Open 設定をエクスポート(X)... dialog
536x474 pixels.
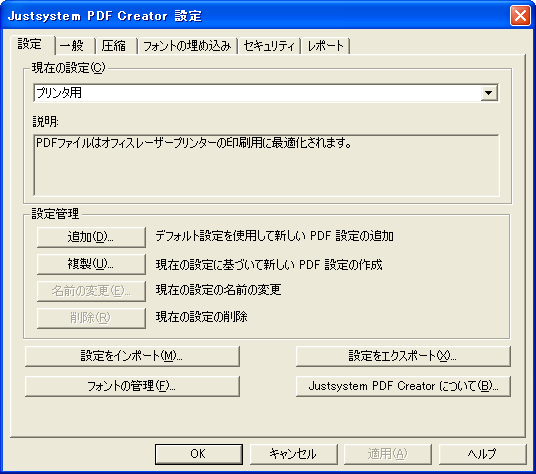click(403, 356)
